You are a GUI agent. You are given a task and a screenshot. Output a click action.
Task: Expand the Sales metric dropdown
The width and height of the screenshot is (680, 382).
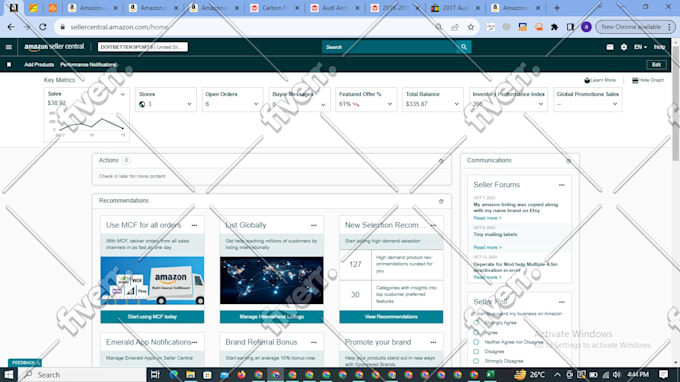123,94
